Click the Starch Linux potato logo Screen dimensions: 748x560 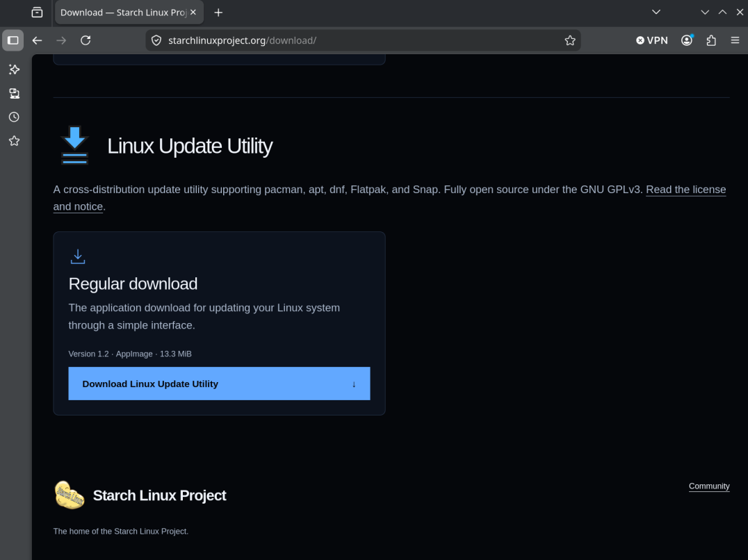click(70, 495)
